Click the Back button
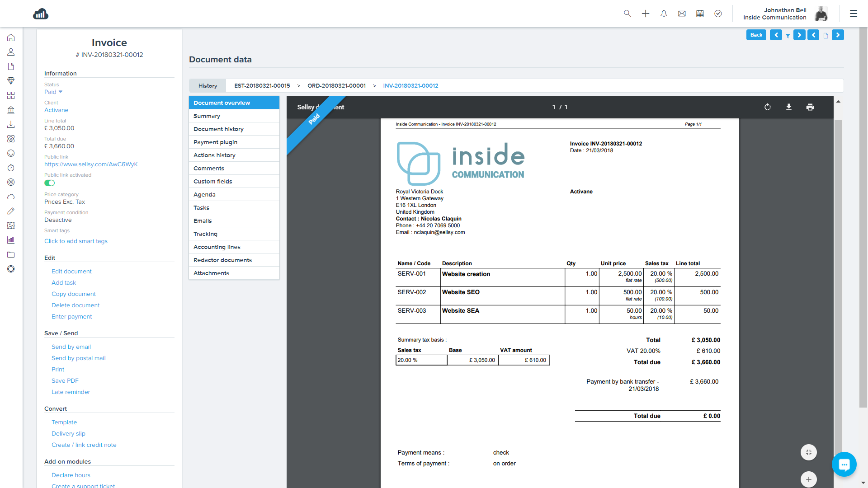Image resolution: width=868 pixels, height=488 pixels. (x=756, y=35)
